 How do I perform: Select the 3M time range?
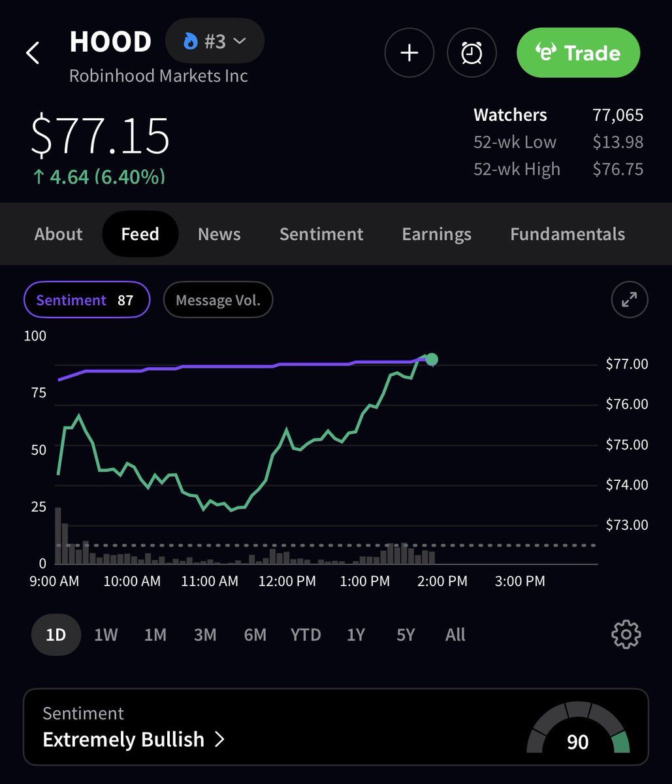pos(205,634)
